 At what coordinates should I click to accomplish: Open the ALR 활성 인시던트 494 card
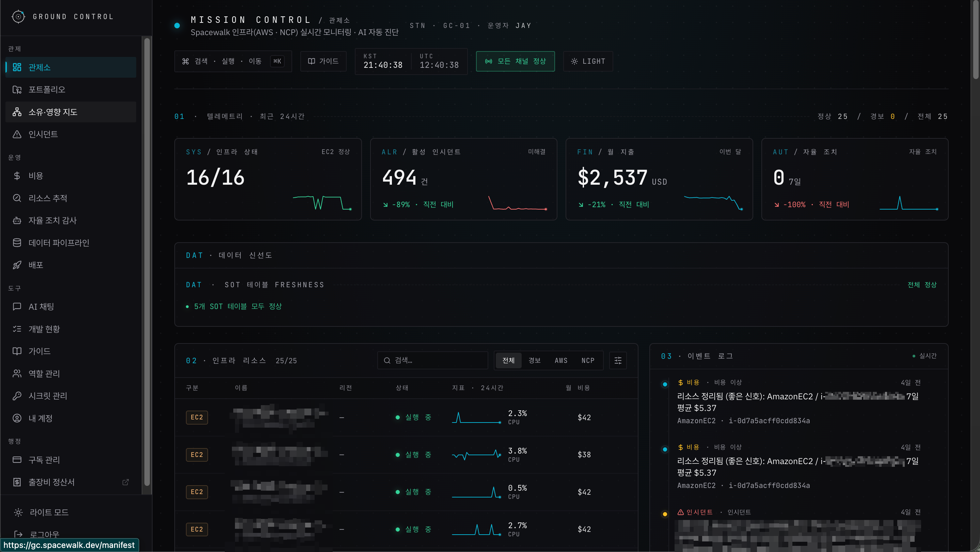click(x=463, y=179)
